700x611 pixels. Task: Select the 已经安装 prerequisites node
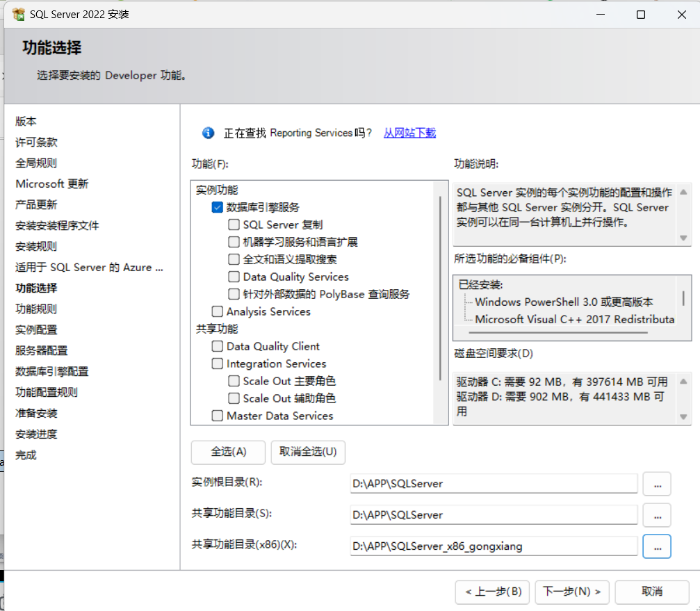[481, 285]
